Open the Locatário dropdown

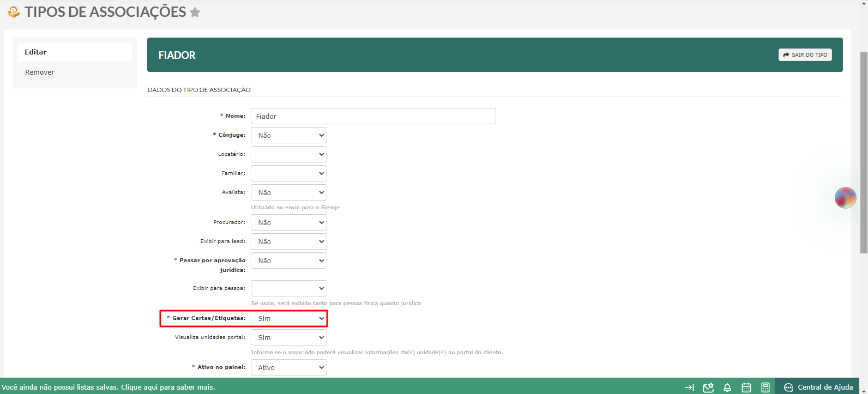(x=288, y=154)
